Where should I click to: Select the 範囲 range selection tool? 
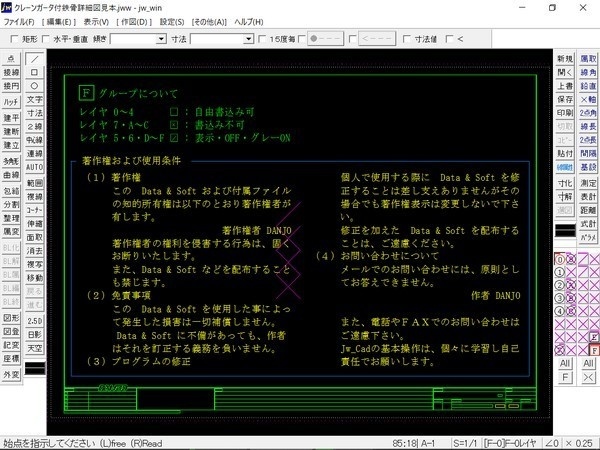pos(34,183)
